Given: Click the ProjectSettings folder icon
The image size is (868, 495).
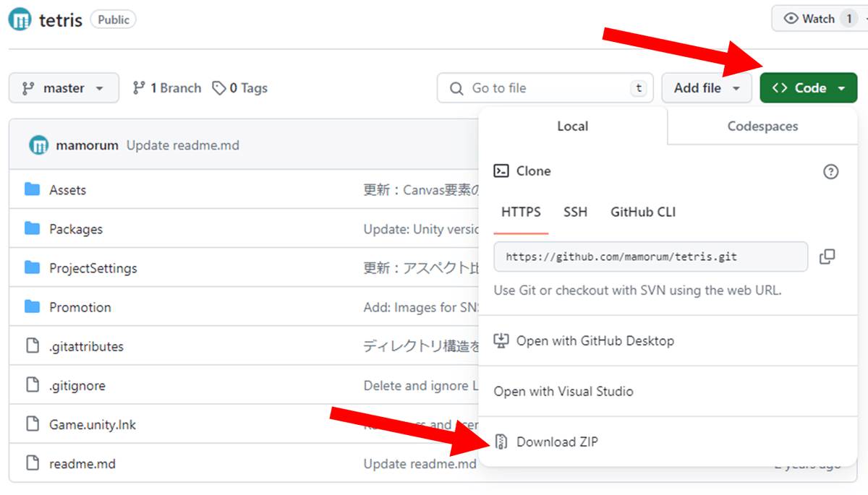Looking at the screenshot, I should coord(32,267).
